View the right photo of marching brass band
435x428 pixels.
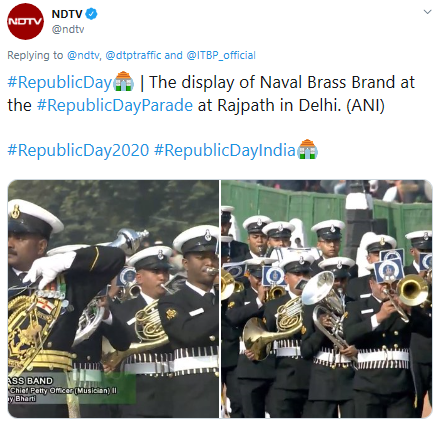point(327,299)
